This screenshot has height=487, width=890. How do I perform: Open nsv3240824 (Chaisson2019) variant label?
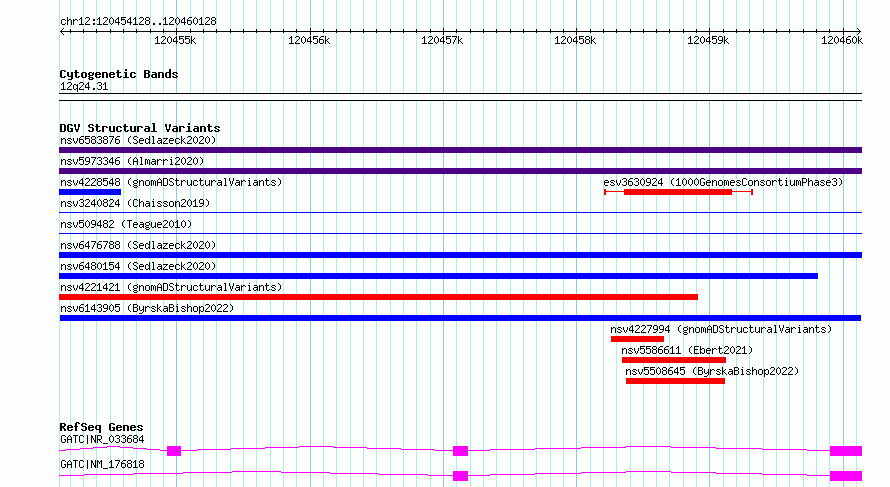(x=135, y=203)
